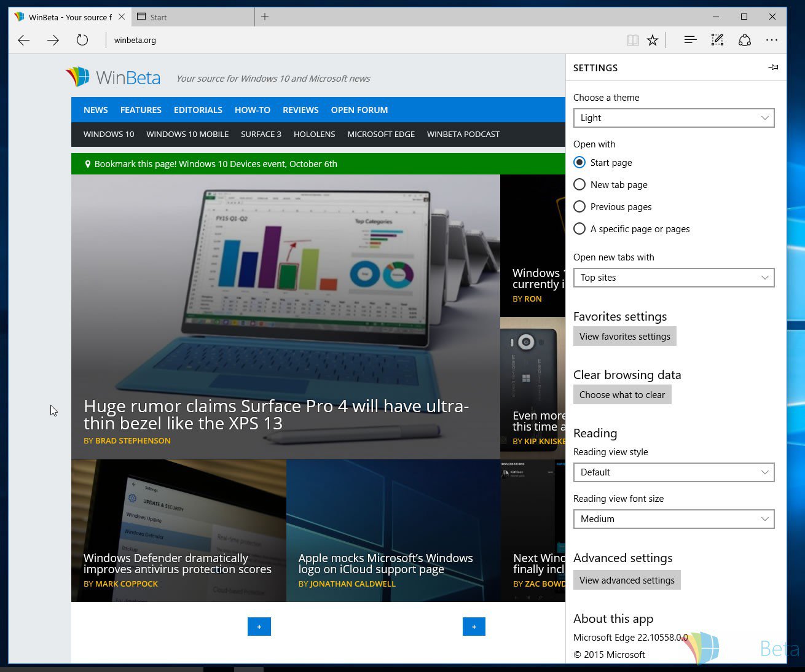
Task: Close the WinBeta tab
Action: (x=122, y=17)
